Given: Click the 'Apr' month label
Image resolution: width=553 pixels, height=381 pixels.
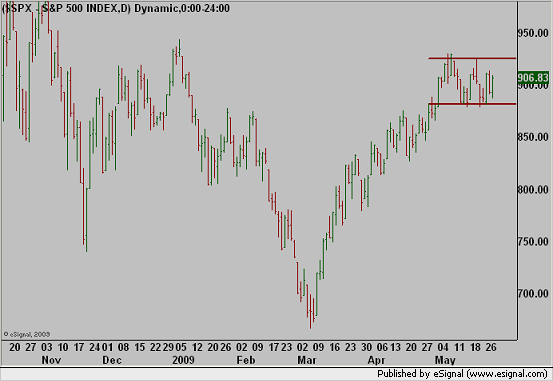Looking at the screenshot, I should coord(376,360).
